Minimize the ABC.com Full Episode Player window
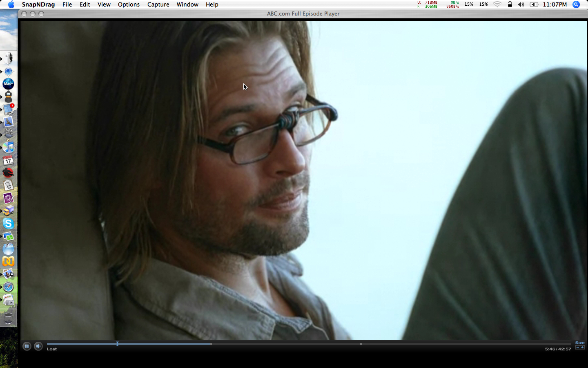588x368 pixels. tap(33, 13)
